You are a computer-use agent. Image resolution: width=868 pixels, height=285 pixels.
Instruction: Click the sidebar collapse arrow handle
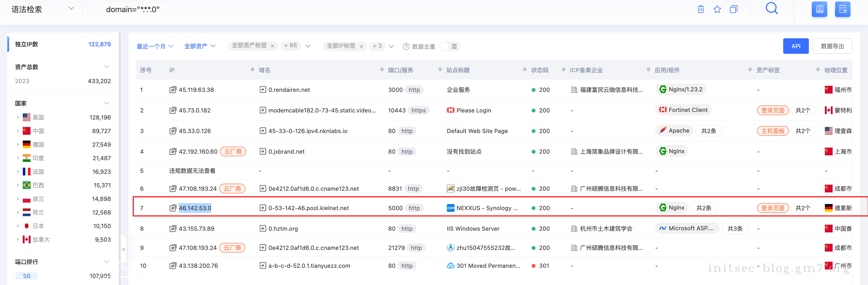tap(124, 249)
